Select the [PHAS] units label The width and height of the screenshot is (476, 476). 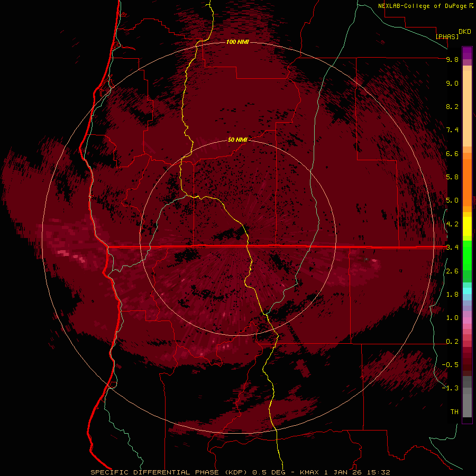pyautogui.click(x=447, y=36)
